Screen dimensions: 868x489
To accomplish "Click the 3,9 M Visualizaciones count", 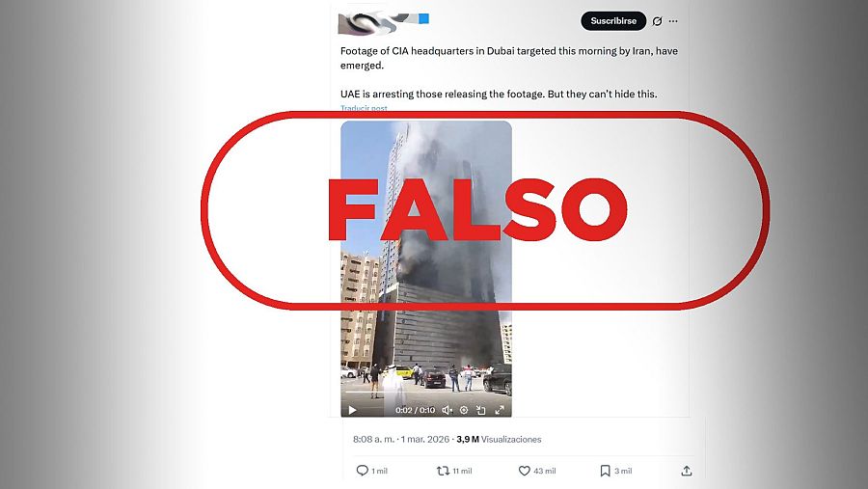I will (499, 439).
